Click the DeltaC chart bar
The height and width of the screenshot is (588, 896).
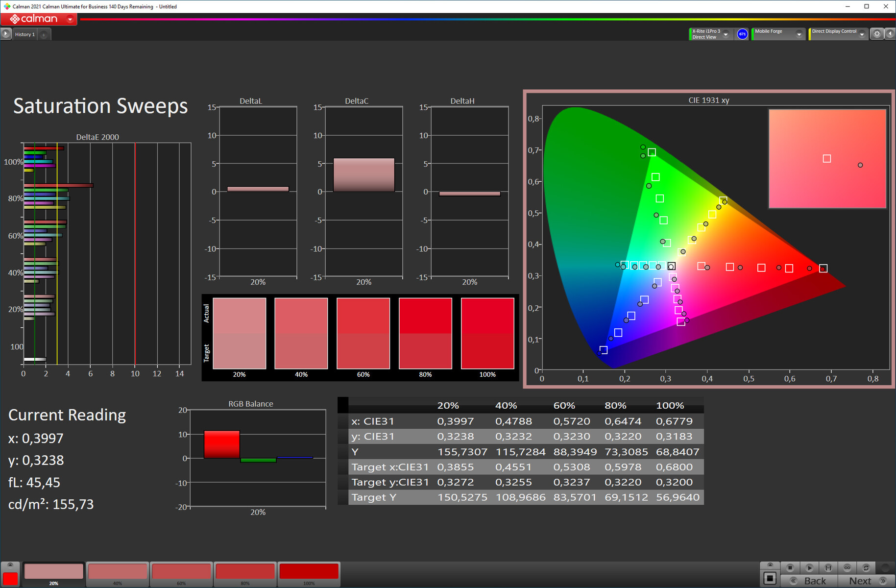point(364,175)
